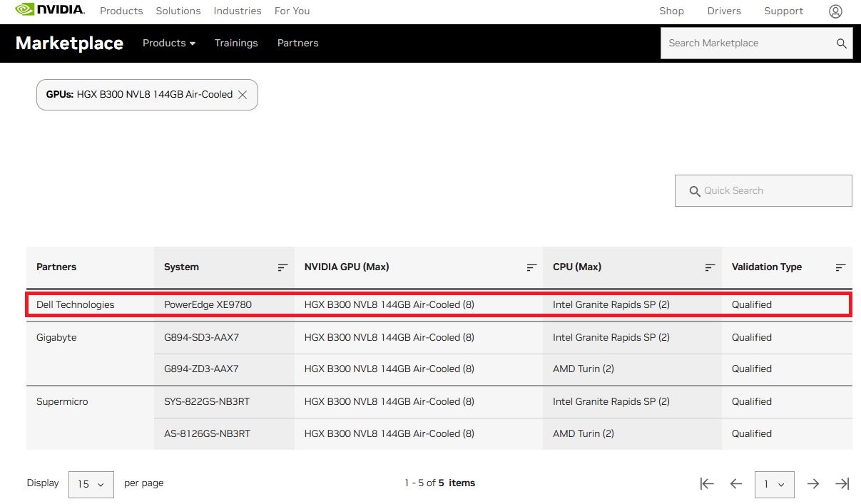Click the NVIDIA logo
Screen dimensions: 861x504
49,10
